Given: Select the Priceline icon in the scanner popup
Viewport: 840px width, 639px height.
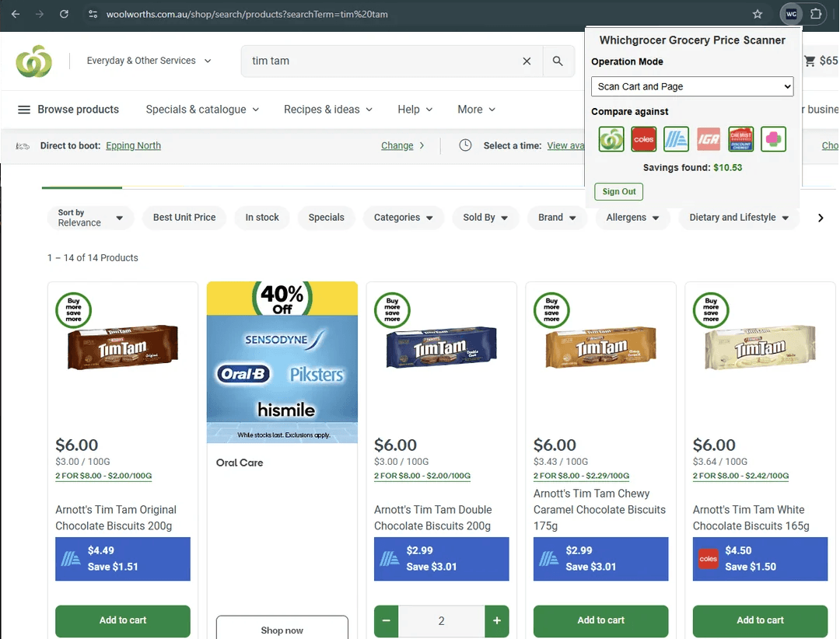Looking at the screenshot, I should click(x=772, y=139).
